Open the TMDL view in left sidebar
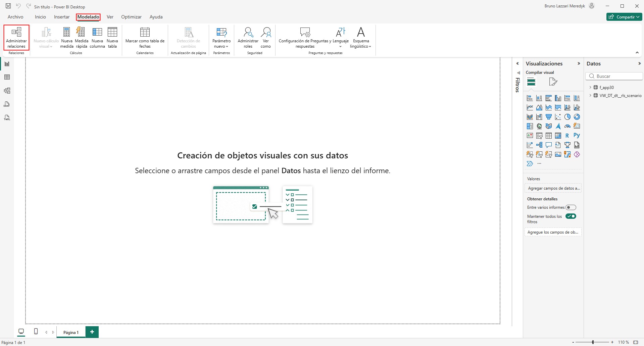Viewport: 644px width, 346px height. pos(7,117)
